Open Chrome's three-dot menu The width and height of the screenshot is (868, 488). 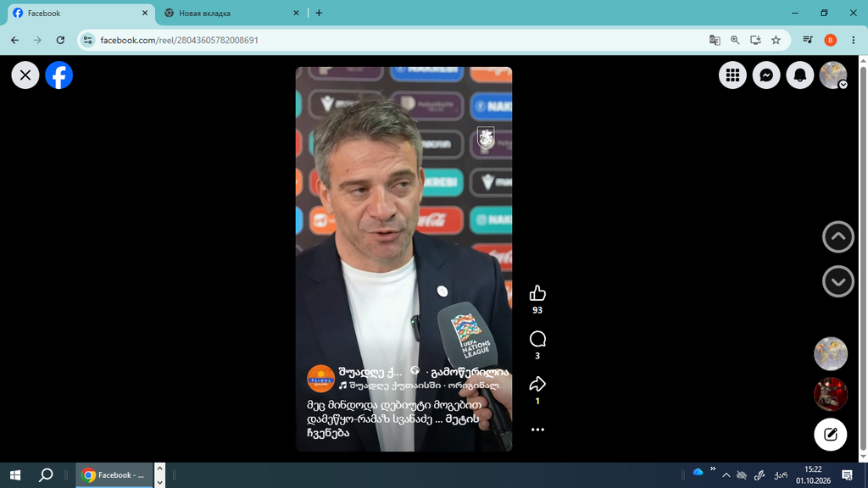853,40
